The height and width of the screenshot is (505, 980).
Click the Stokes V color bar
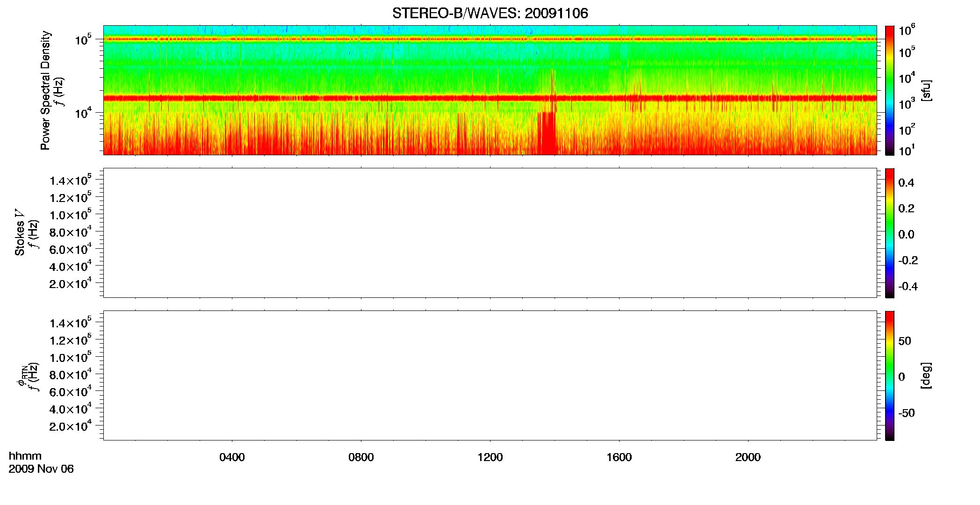tap(889, 233)
